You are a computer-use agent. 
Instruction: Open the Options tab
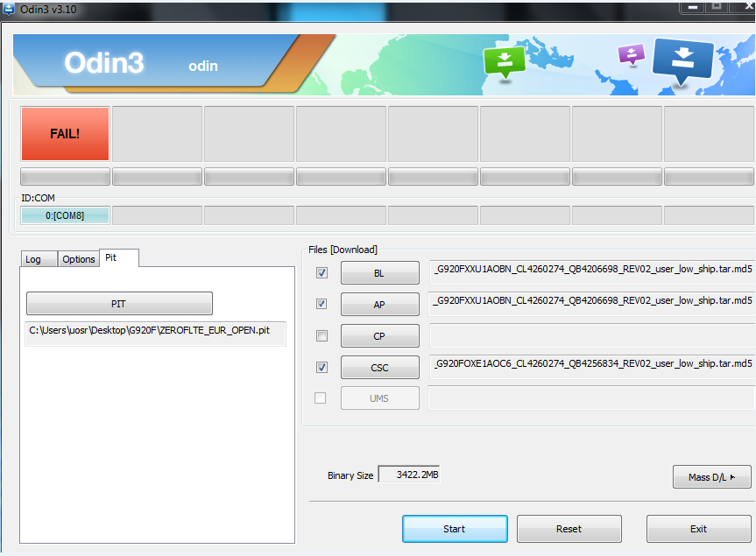pyautogui.click(x=79, y=259)
